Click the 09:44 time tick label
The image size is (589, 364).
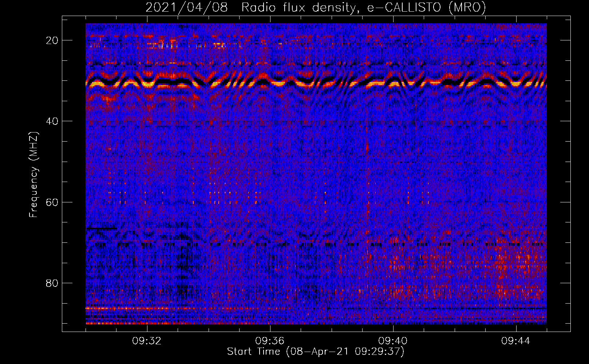coord(516,341)
